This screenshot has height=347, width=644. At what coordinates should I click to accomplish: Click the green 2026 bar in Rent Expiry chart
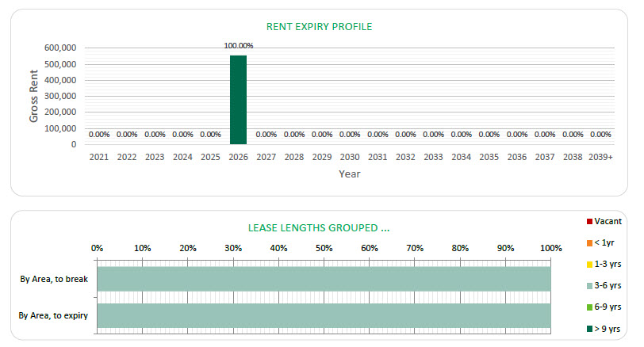click(238, 100)
